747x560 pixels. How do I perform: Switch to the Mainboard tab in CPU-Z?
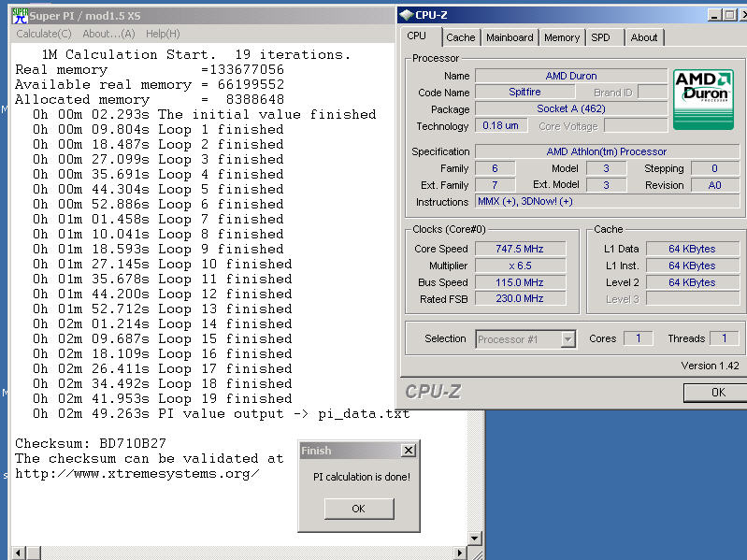[x=510, y=37]
